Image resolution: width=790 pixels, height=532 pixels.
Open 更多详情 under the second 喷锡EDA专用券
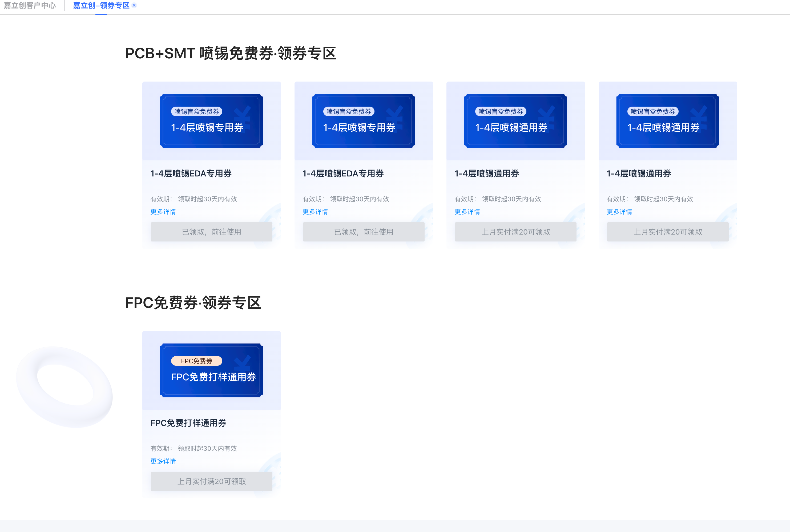[315, 211]
